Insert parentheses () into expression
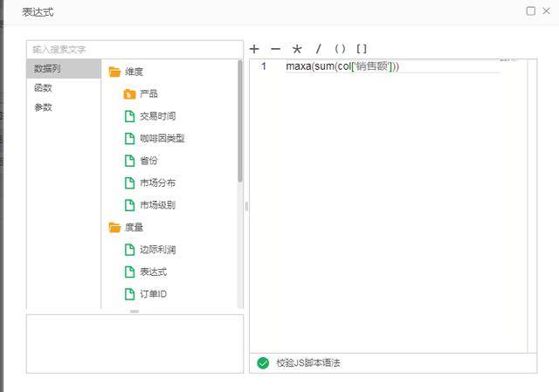559x392 pixels. [x=340, y=49]
